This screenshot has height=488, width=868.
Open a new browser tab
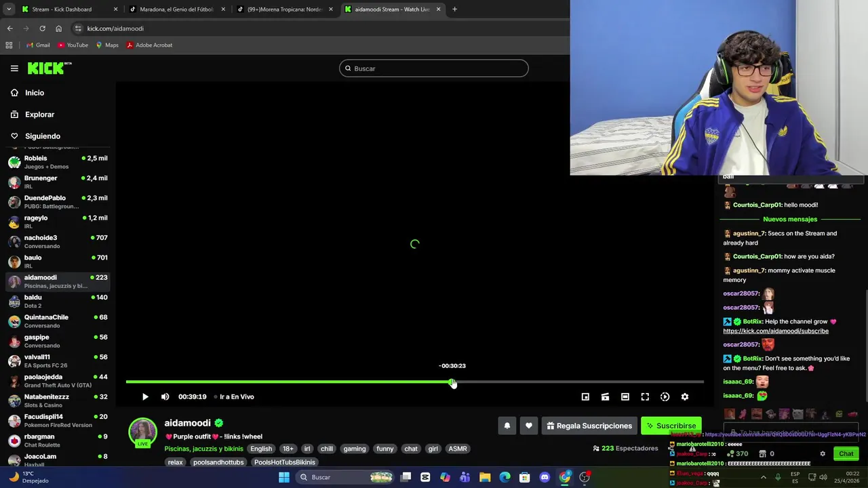(454, 9)
